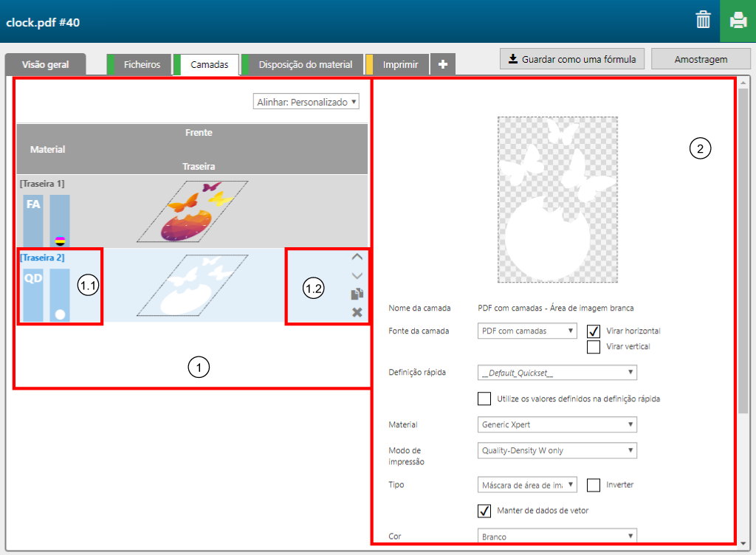Screen dimensions: 756x555
Task: Click the trash delete icon
Action: [703, 21]
